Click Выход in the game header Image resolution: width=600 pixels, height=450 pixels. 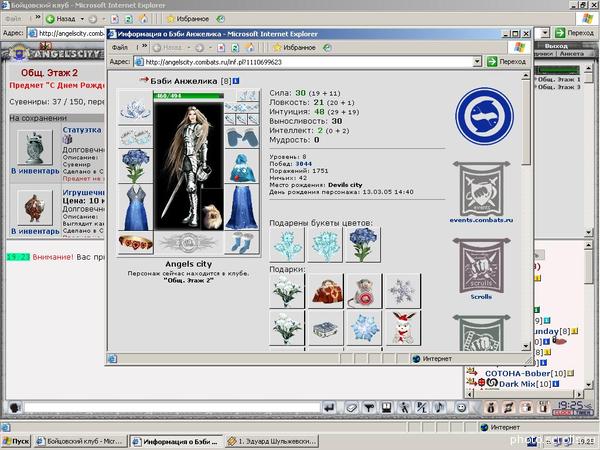[x=556, y=46]
